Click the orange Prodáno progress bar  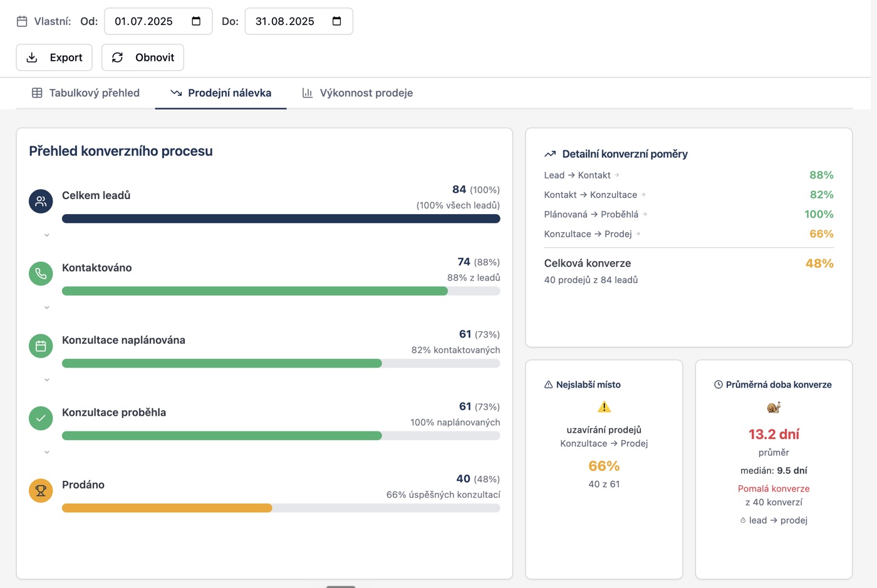pos(167,508)
